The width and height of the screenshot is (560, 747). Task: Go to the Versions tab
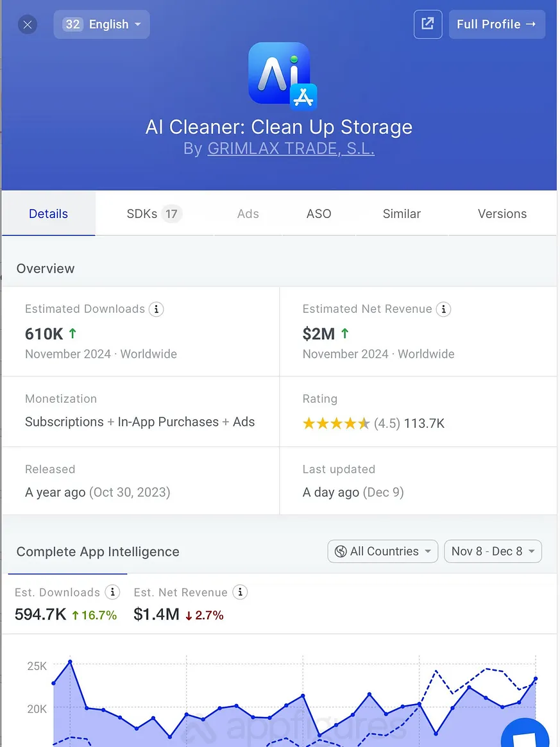pos(502,214)
